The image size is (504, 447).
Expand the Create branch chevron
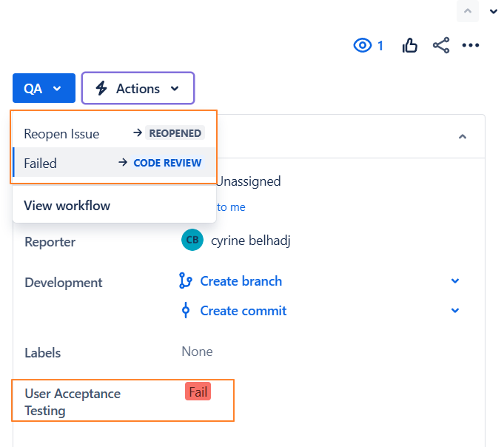tap(455, 281)
